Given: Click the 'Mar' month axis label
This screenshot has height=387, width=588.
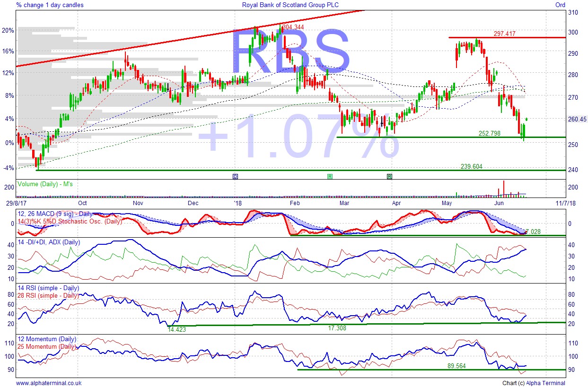Looking at the screenshot, I should pos(345,203).
